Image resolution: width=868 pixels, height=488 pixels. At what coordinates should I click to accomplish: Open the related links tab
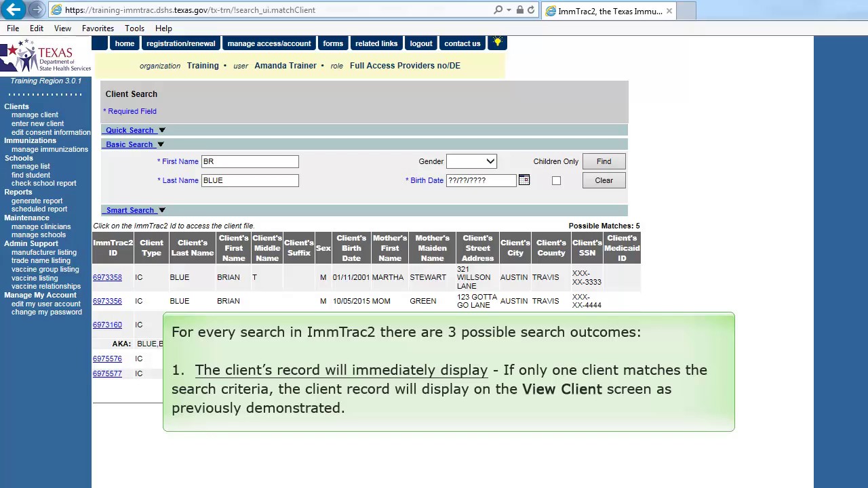376,43
